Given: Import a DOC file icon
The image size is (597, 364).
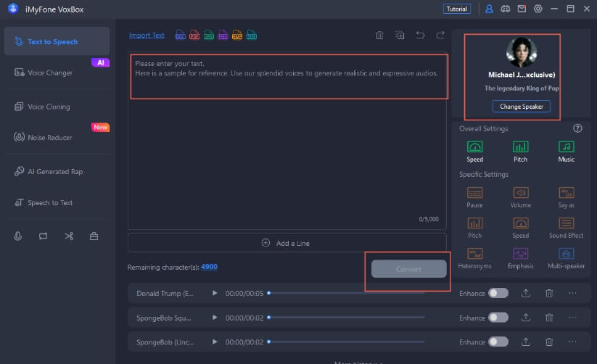Looking at the screenshot, I should click(180, 35).
